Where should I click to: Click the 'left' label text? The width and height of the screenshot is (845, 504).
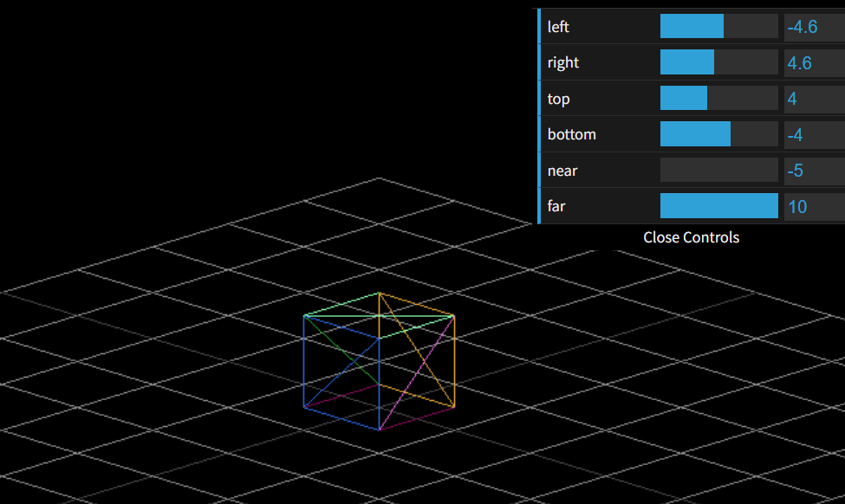pos(558,27)
